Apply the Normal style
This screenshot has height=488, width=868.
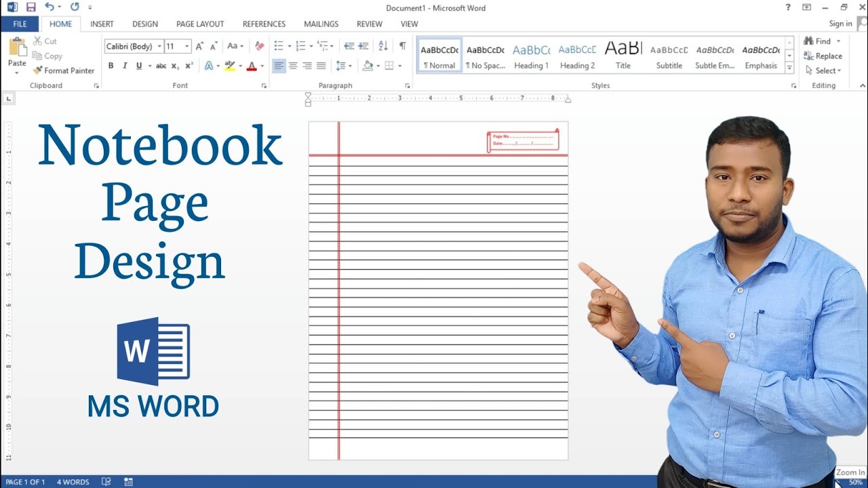pyautogui.click(x=439, y=56)
